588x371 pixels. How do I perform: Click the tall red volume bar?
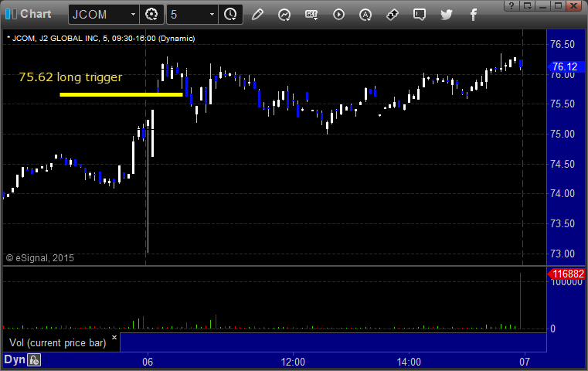(520, 301)
